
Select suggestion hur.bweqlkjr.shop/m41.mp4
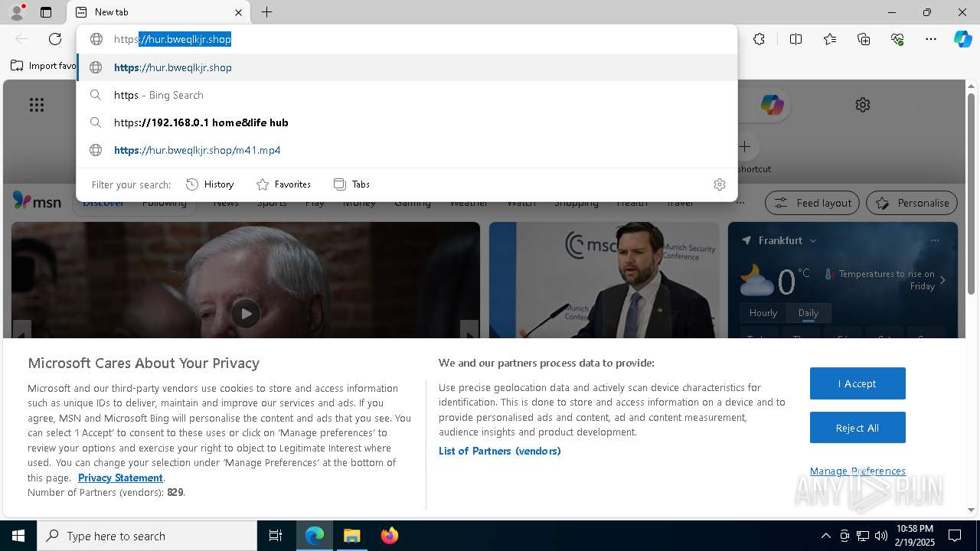click(x=407, y=150)
